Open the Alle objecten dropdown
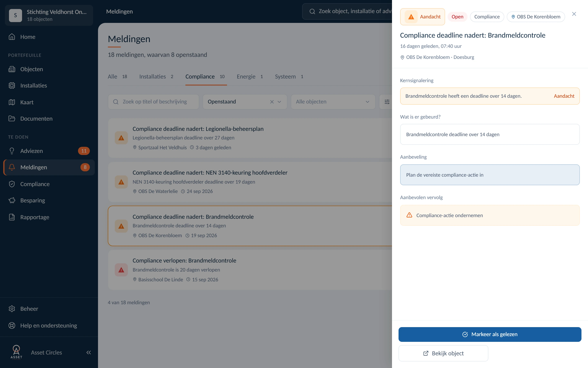 point(333,102)
